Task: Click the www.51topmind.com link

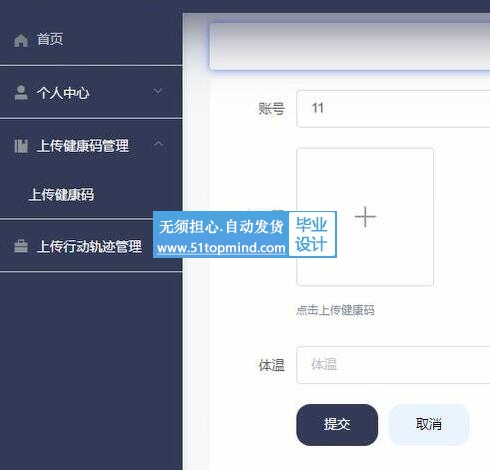Action: click(x=221, y=248)
